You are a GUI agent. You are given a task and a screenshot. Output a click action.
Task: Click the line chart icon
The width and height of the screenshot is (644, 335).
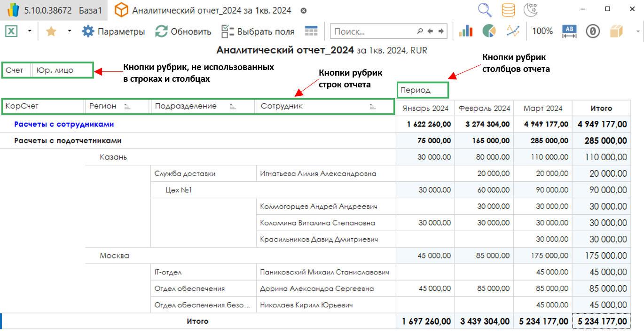tap(513, 31)
